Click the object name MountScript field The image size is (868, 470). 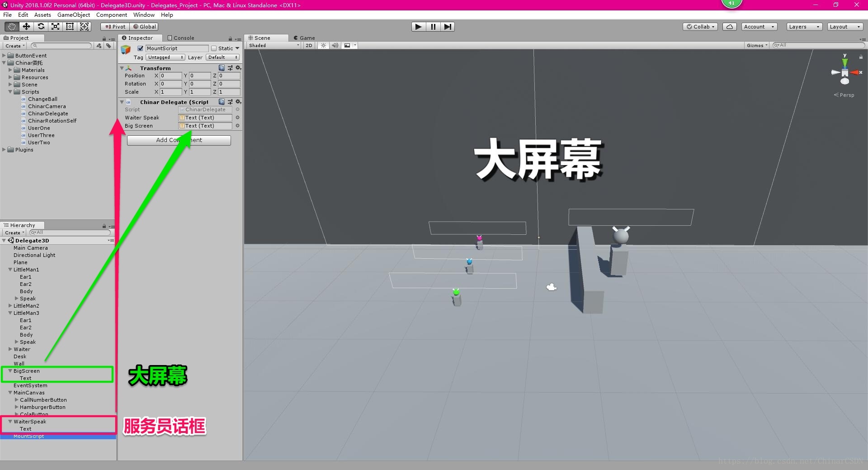coord(177,48)
